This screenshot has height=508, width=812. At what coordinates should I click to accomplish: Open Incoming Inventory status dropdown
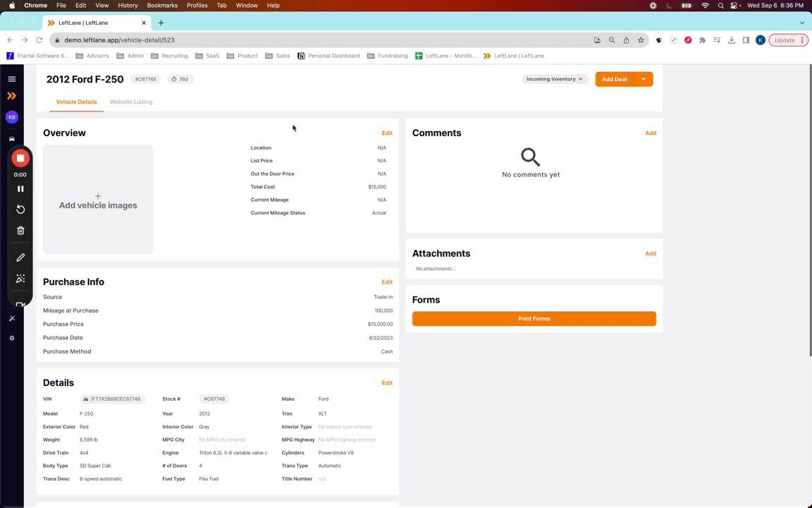(555, 79)
